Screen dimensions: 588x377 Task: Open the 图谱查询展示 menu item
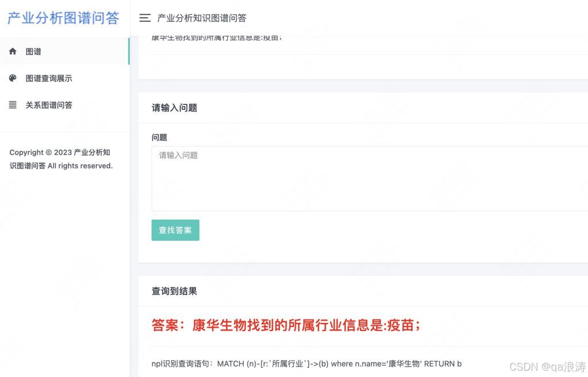pos(64,78)
